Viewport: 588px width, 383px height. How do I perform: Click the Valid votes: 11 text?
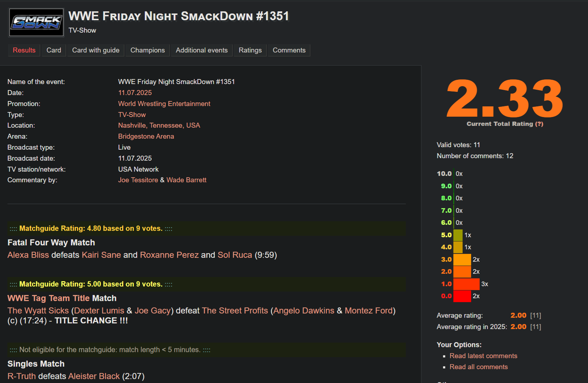click(458, 145)
